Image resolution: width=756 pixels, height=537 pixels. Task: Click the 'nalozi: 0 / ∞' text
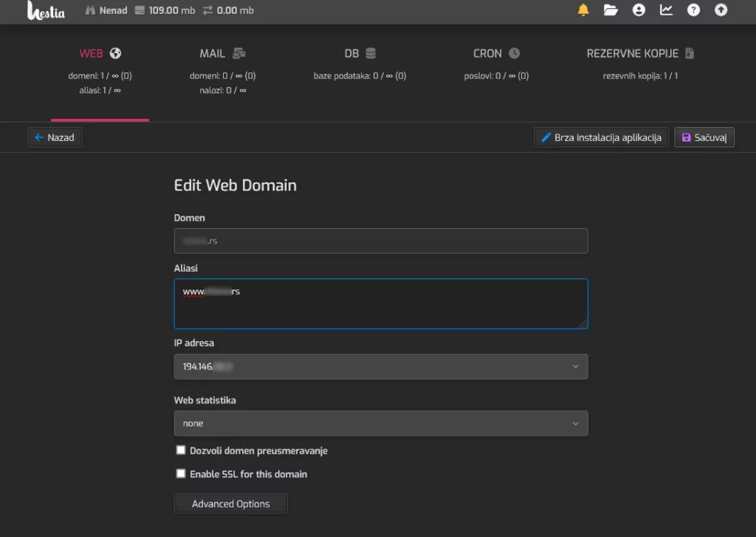pos(223,90)
